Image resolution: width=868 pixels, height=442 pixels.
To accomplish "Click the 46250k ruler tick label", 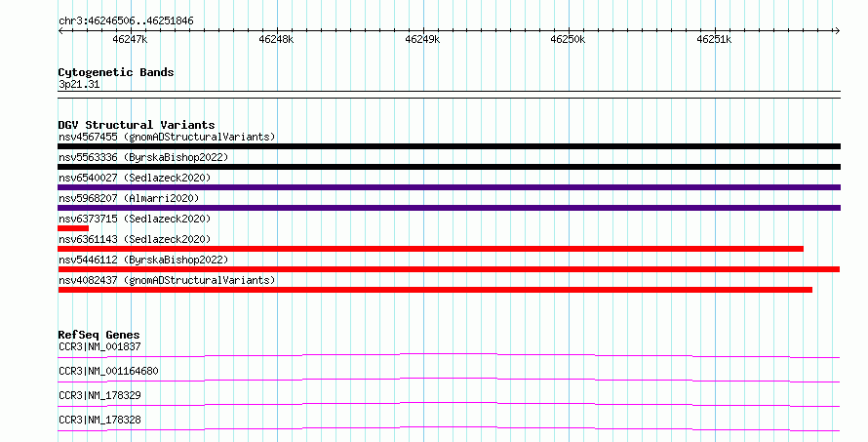I will [x=568, y=39].
